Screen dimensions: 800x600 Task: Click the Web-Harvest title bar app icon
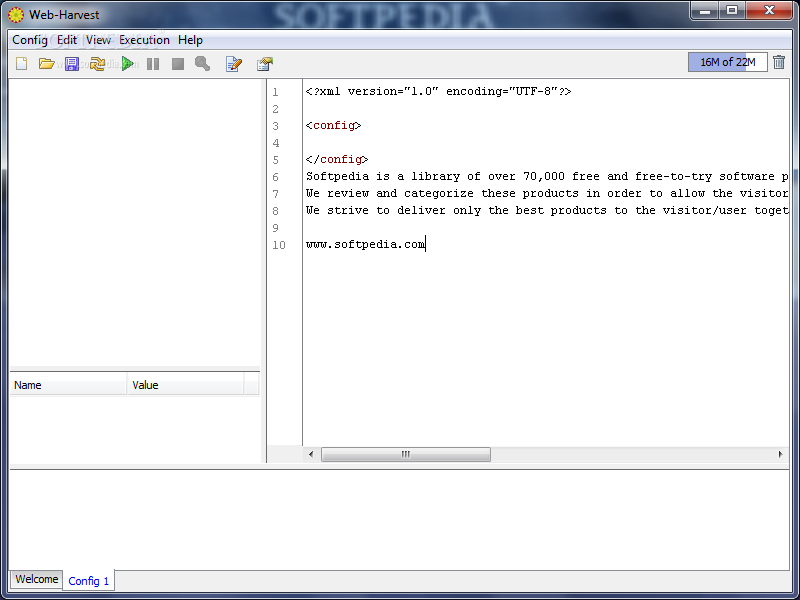[16, 14]
